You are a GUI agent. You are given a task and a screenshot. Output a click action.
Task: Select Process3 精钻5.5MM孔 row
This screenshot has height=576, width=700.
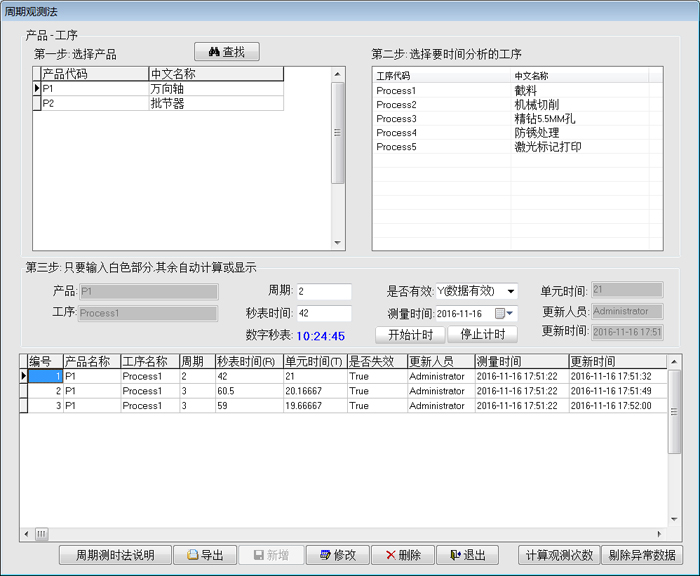coord(517,119)
